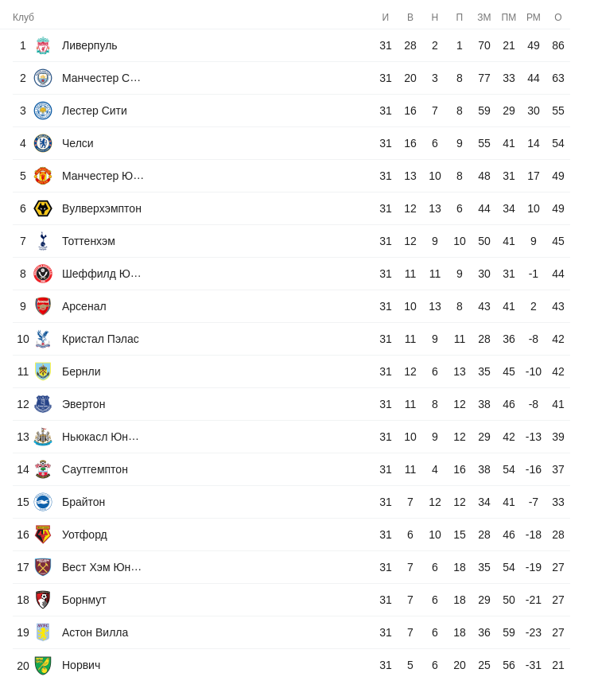Viewport: 598px width, 700px height.
Task: Click Liverpool's 86 points value
Action: tap(558, 45)
